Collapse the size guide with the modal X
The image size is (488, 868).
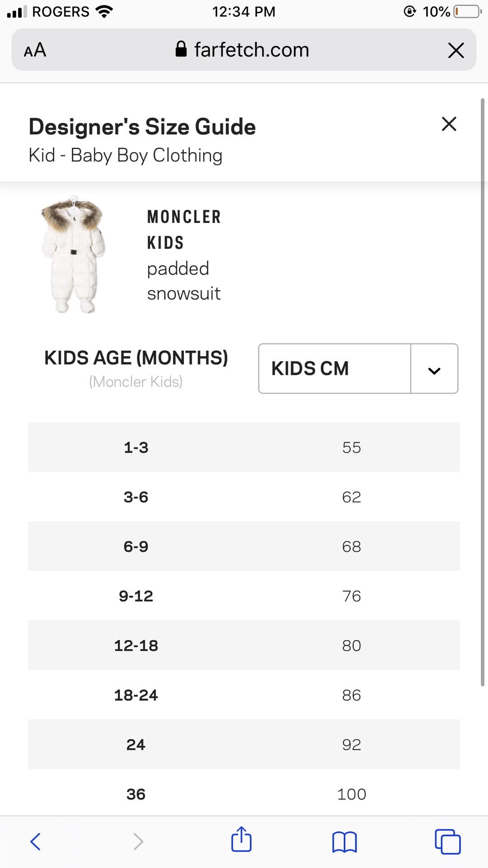click(448, 124)
